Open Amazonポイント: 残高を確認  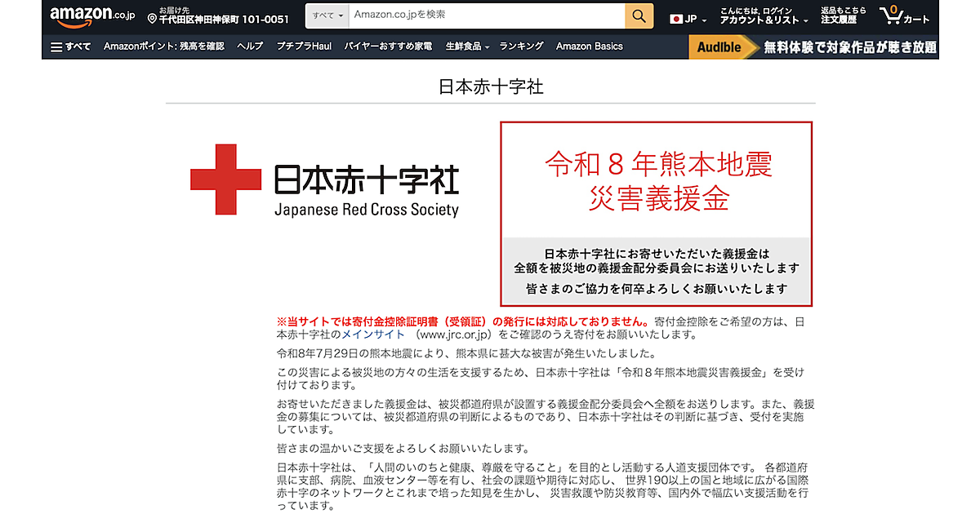163,47
